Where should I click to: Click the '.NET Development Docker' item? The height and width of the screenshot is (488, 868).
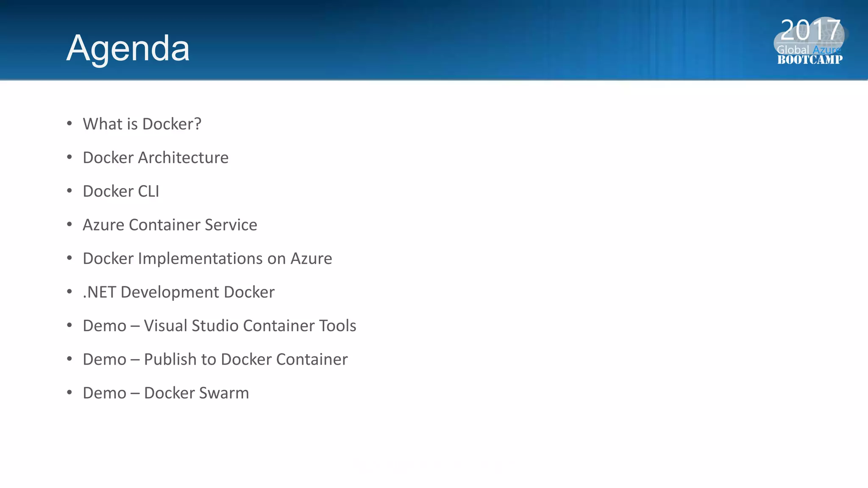tap(178, 292)
